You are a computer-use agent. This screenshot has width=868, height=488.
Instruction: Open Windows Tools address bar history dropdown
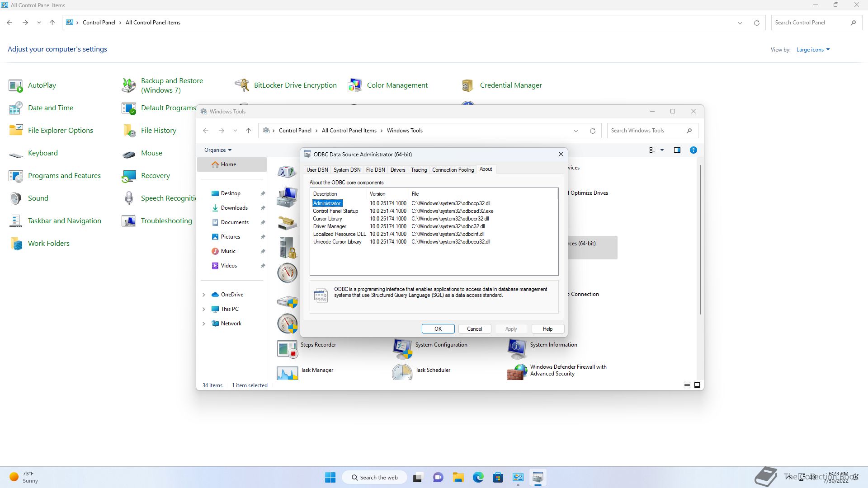576,131
